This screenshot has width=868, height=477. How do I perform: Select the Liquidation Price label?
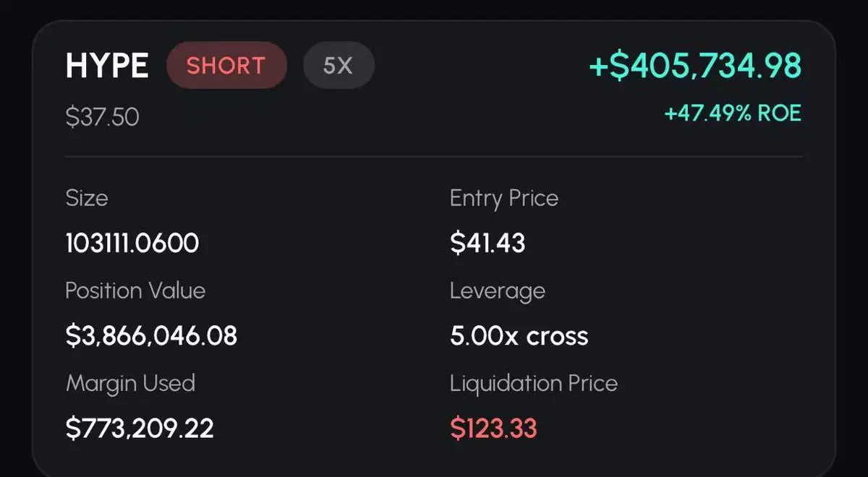pos(534,382)
